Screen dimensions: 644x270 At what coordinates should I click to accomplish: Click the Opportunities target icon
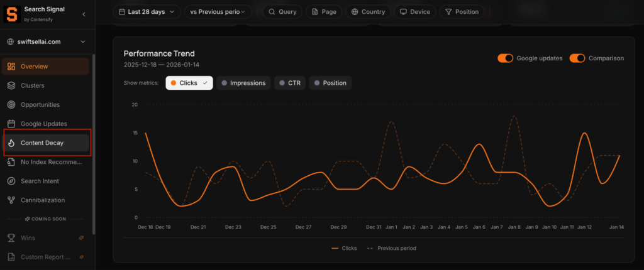[11, 105]
